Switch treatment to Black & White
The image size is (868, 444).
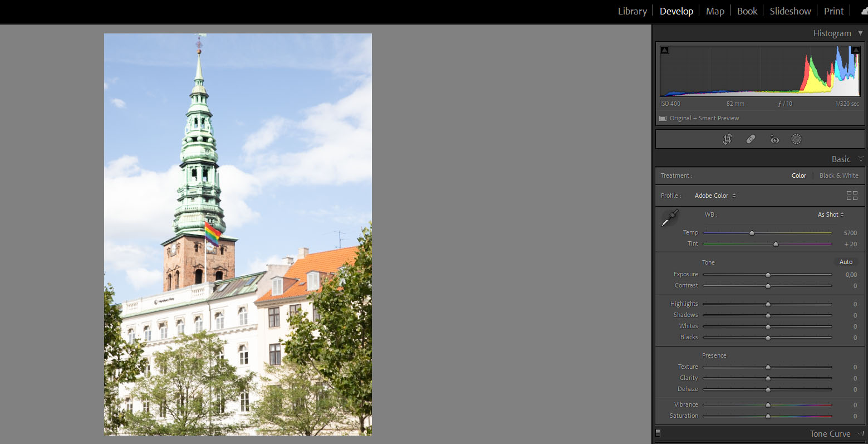[838, 175]
